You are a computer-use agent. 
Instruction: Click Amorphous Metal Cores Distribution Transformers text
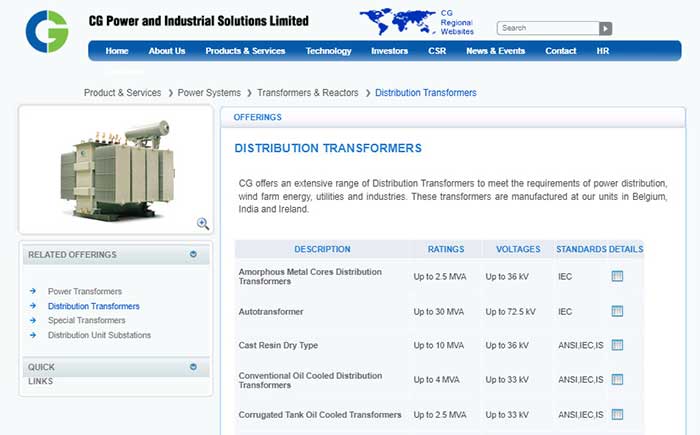point(310,276)
